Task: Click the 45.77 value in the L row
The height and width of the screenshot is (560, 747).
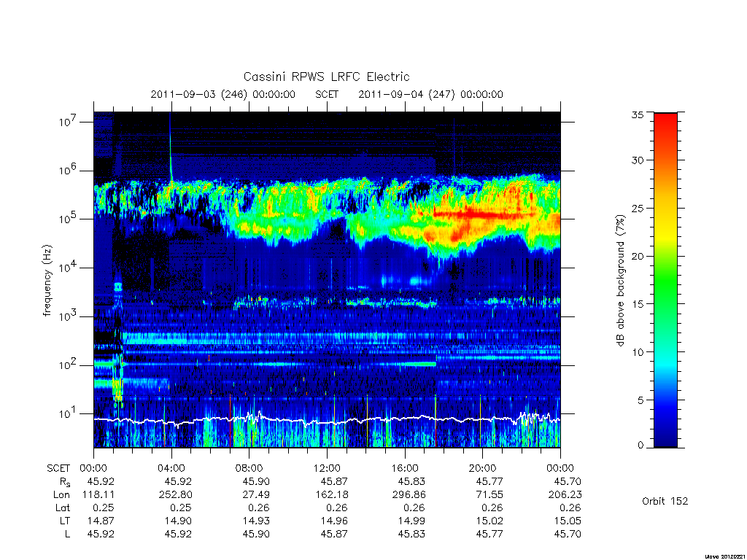Action: tap(489, 534)
